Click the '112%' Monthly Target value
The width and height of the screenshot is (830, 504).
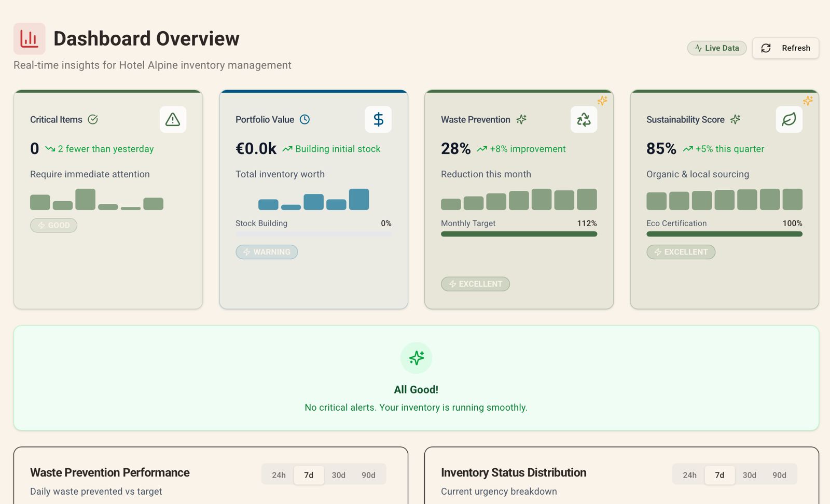[587, 223]
